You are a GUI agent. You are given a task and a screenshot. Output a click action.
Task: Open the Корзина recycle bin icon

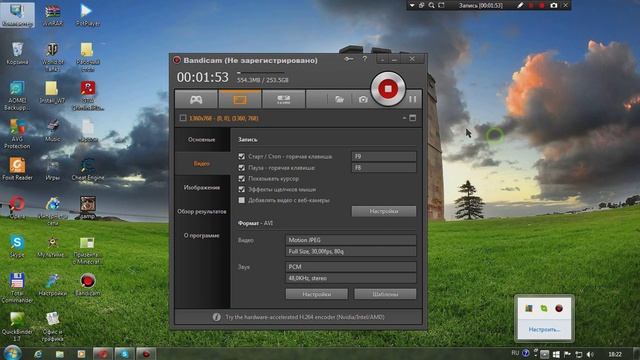point(17,53)
